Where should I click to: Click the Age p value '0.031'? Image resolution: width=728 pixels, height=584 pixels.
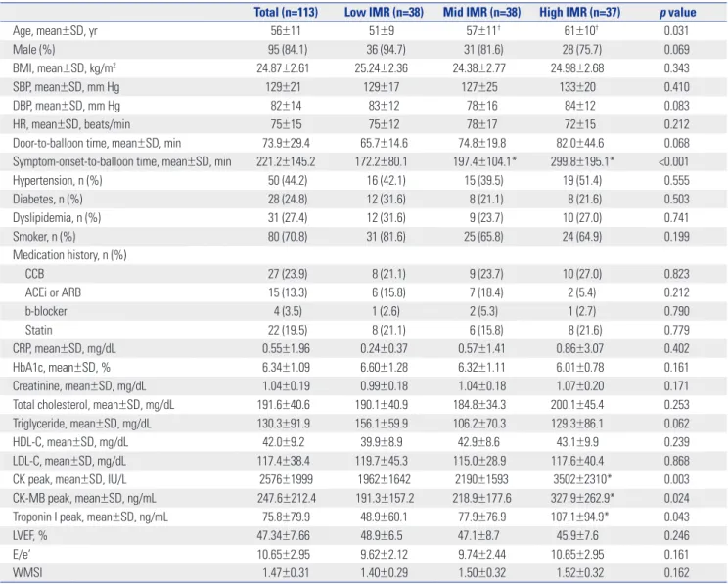[676, 31]
